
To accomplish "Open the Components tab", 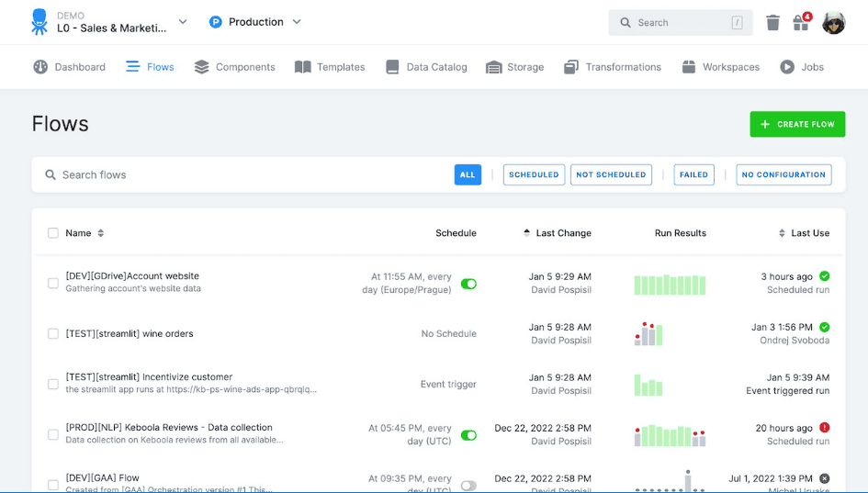I will coord(235,67).
